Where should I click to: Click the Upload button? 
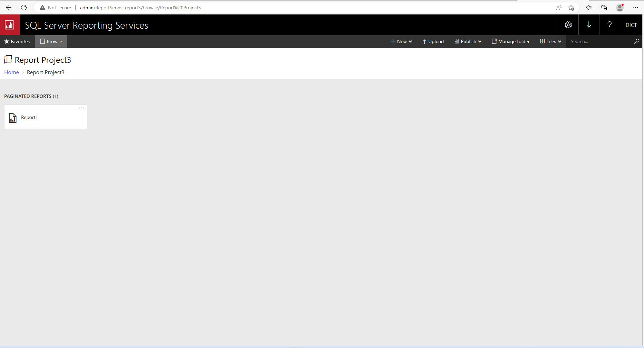[x=433, y=41]
